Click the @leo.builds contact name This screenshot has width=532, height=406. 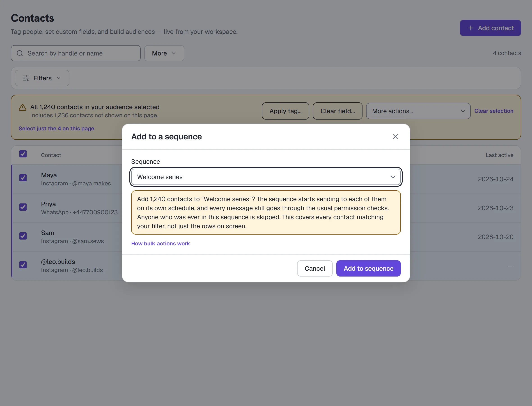pyautogui.click(x=58, y=262)
